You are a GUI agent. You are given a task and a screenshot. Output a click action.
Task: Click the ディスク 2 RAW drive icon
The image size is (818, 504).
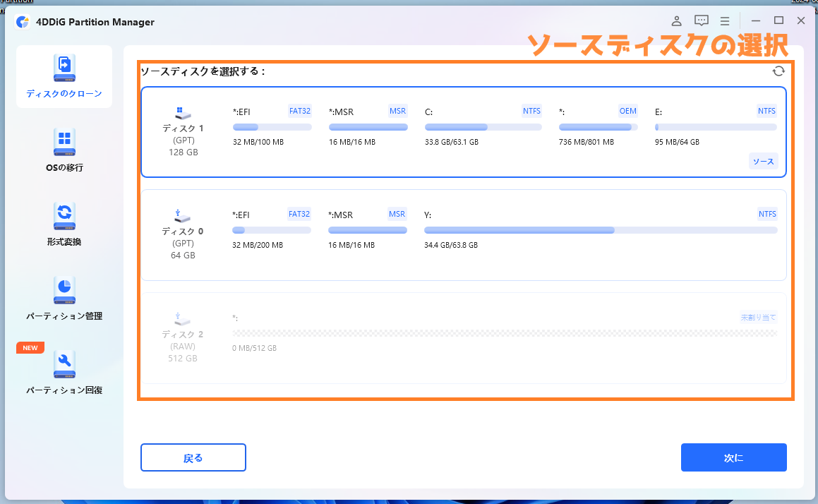[x=182, y=319]
